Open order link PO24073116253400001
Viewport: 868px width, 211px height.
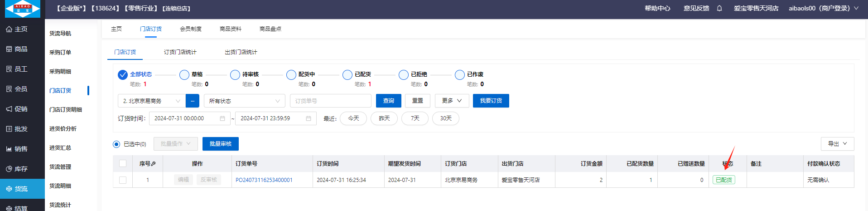point(264,180)
